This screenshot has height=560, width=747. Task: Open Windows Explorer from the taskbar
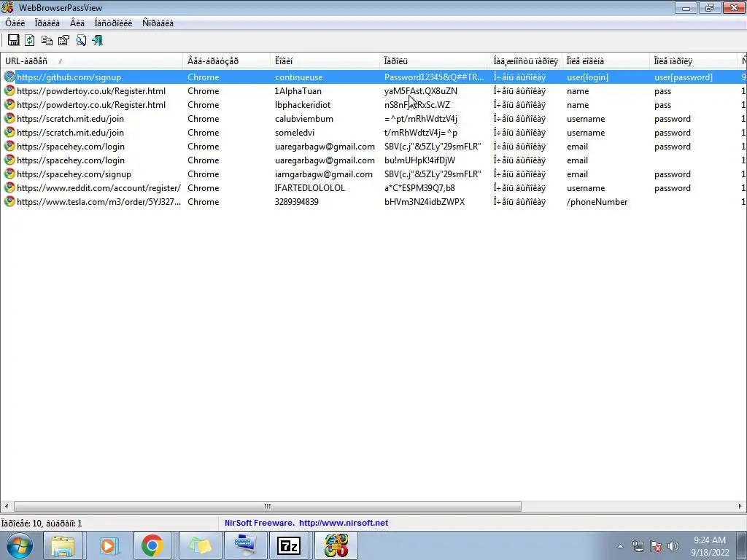tap(63, 545)
